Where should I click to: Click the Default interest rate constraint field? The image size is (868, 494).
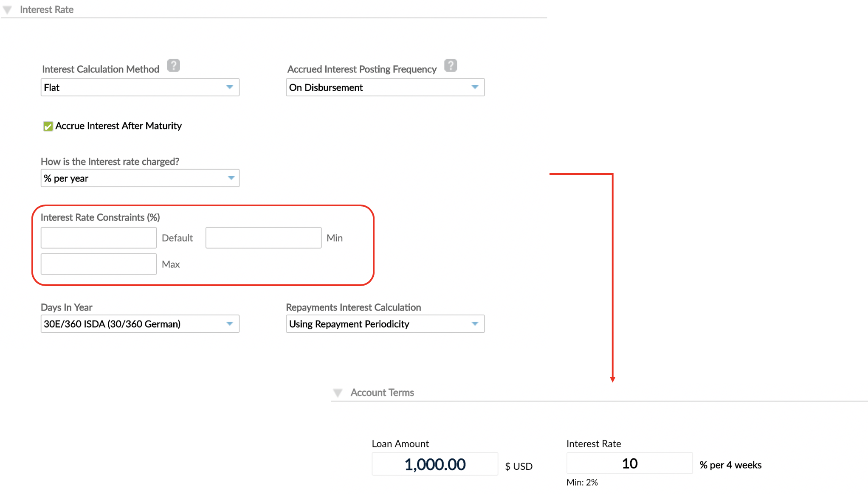tap(98, 238)
